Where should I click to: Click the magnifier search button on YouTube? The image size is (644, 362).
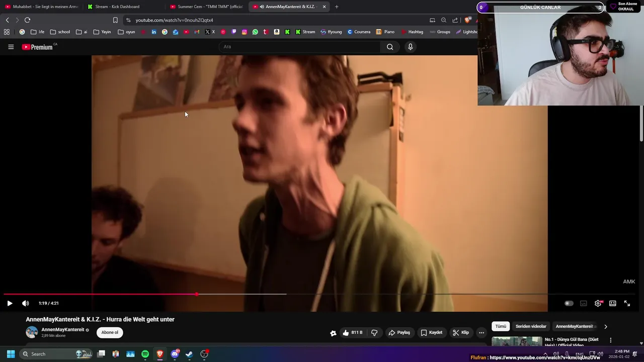tap(390, 47)
